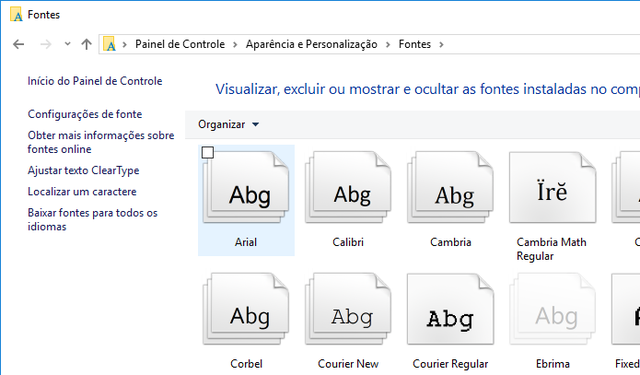Viewport: 640px width, 375px height.
Task: Go up one level with the up arrow
Action: tap(86, 44)
